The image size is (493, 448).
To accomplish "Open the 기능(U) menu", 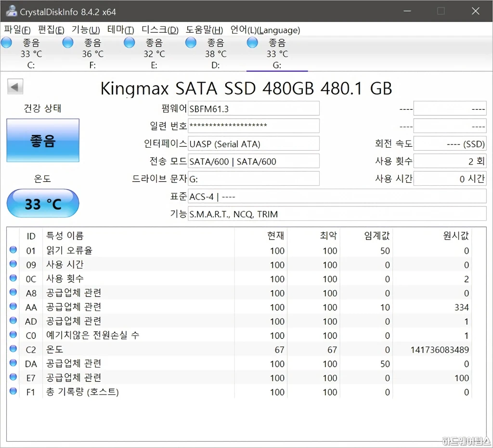I will pyautogui.click(x=86, y=30).
